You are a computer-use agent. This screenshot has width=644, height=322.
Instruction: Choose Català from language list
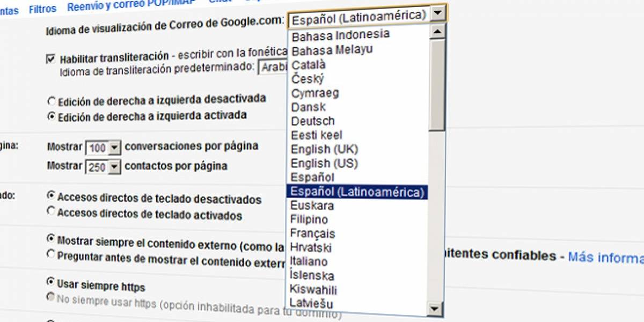click(309, 64)
